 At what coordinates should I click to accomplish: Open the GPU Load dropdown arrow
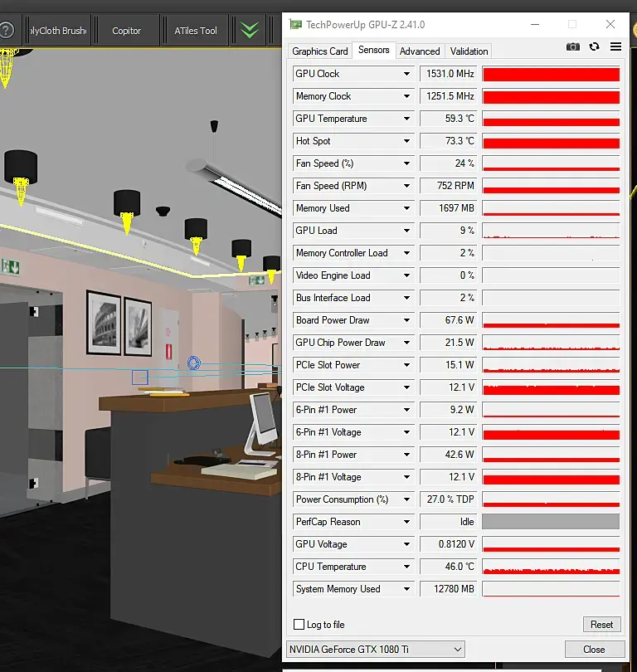click(x=406, y=231)
